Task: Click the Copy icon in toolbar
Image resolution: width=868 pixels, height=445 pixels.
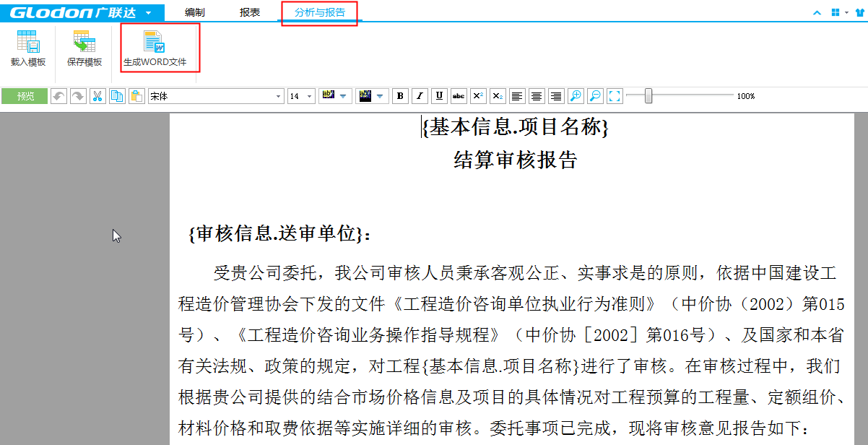Action: 117,96
